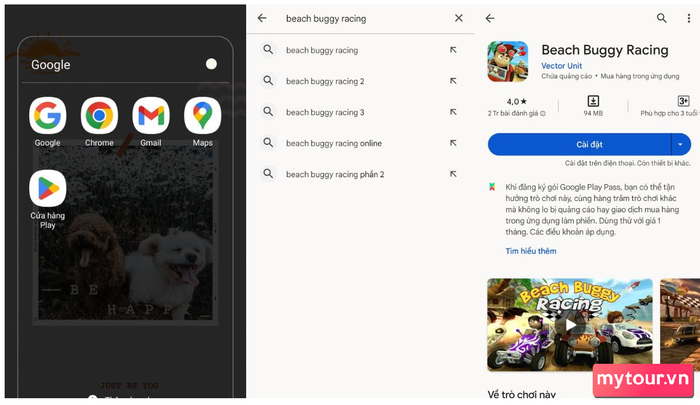The width and height of the screenshot is (700, 405).
Task: Click the Beach Buggy Racing title
Action: coord(605,50)
